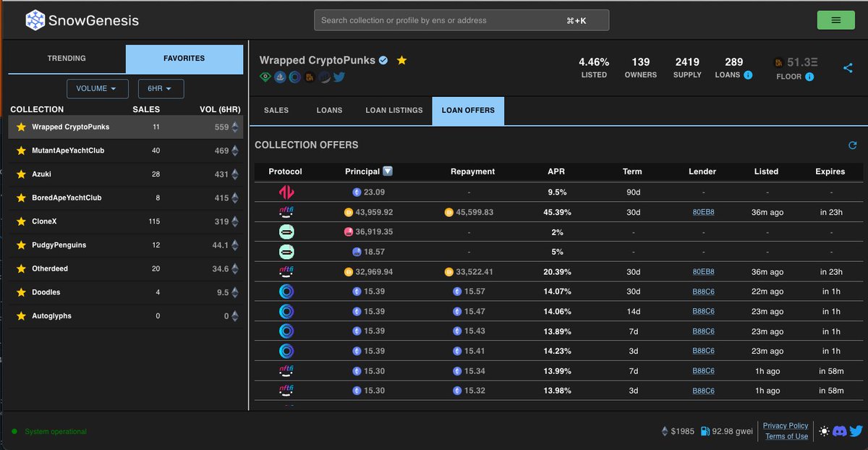Open the Twitter icon under the collection title
This screenshot has height=450, width=868.
click(x=339, y=77)
